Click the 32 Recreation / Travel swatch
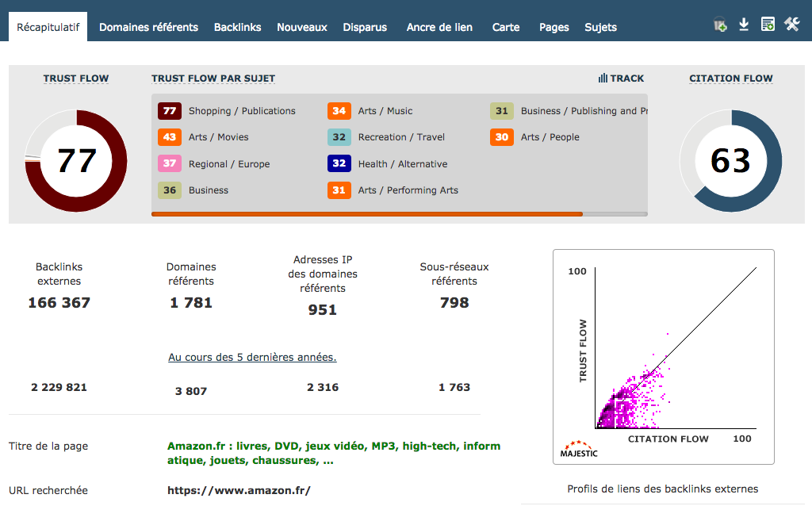Image resolution: width=812 pixels, height=506 pixels. (x=339, y=137)
